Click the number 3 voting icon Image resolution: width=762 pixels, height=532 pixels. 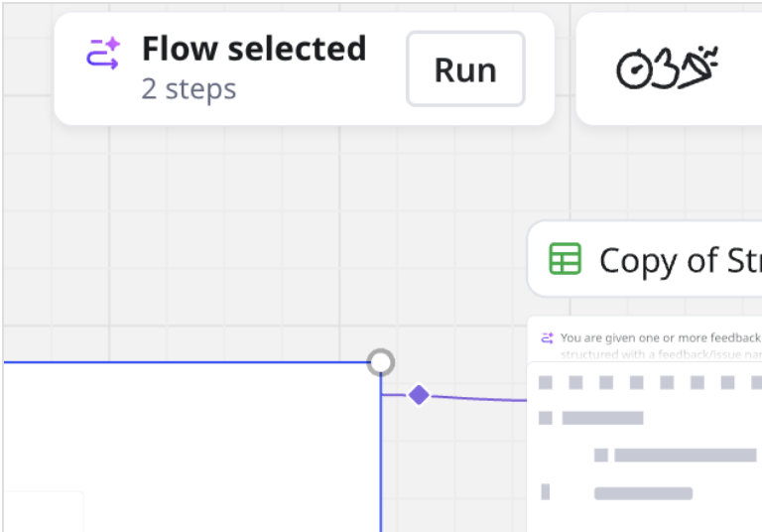click(666, 68)
